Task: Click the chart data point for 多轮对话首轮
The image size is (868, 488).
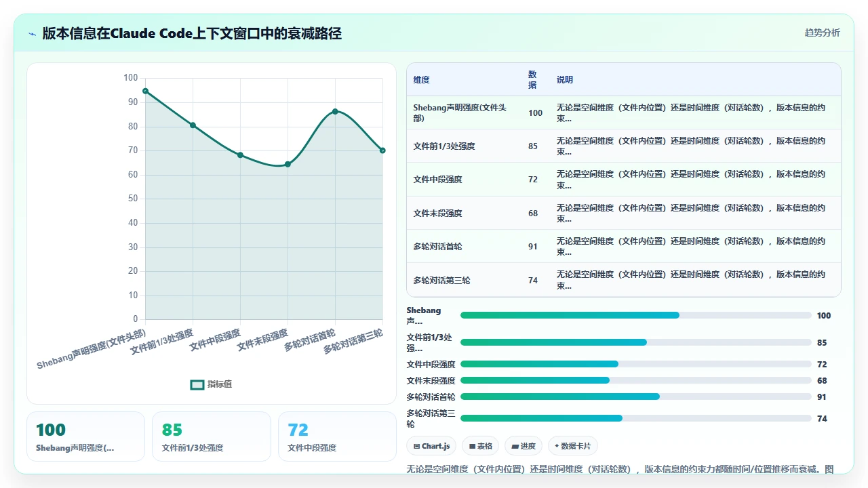Action: click(x=335, y=111)
